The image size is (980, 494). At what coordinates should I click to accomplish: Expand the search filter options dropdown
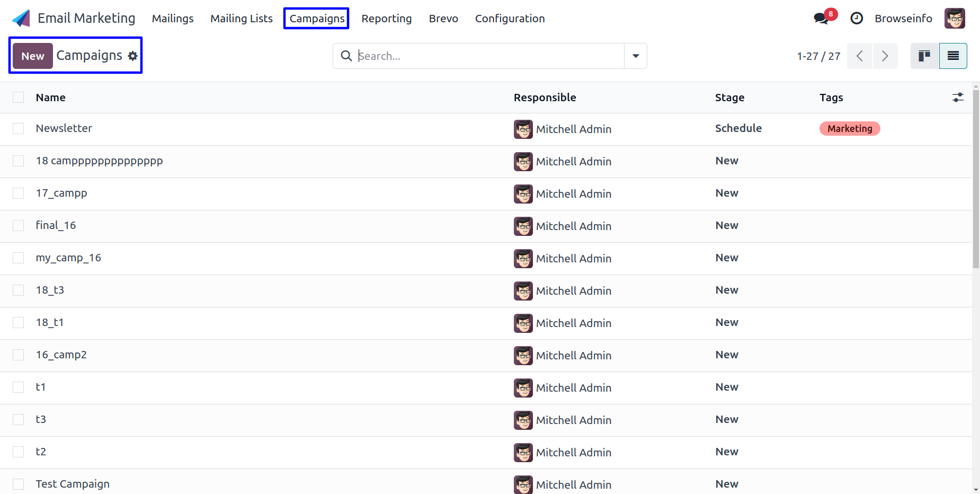coord(636,56)
